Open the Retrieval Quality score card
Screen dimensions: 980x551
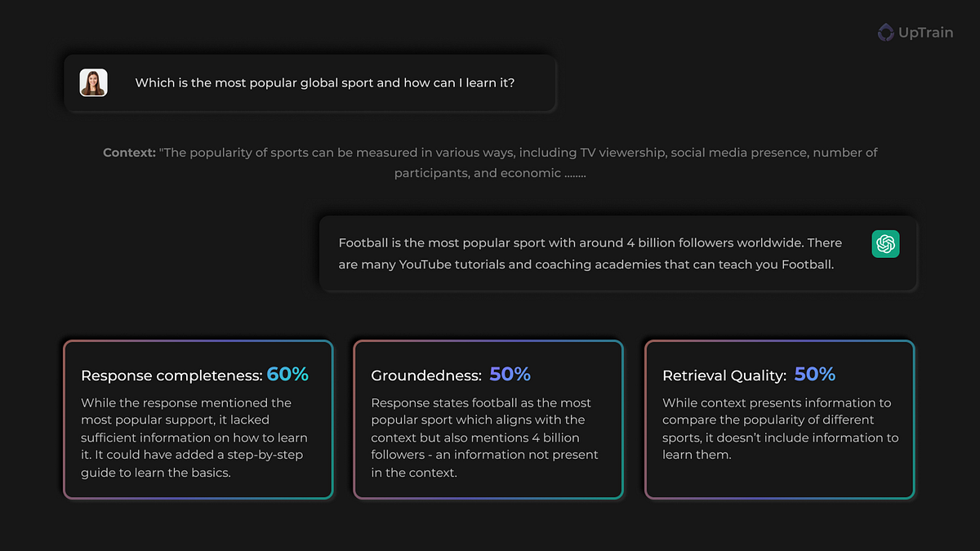[x=779, y=420]
